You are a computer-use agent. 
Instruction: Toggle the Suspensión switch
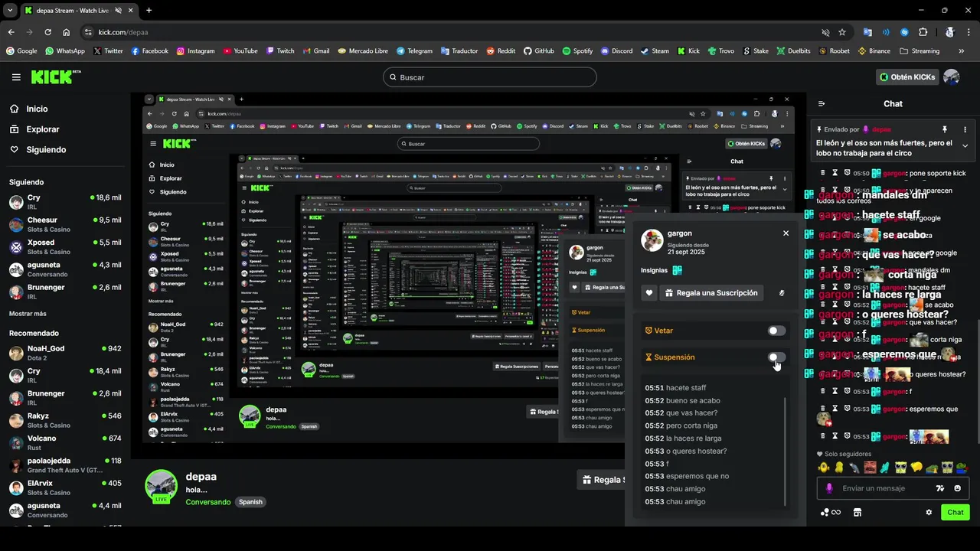(776, 357)
